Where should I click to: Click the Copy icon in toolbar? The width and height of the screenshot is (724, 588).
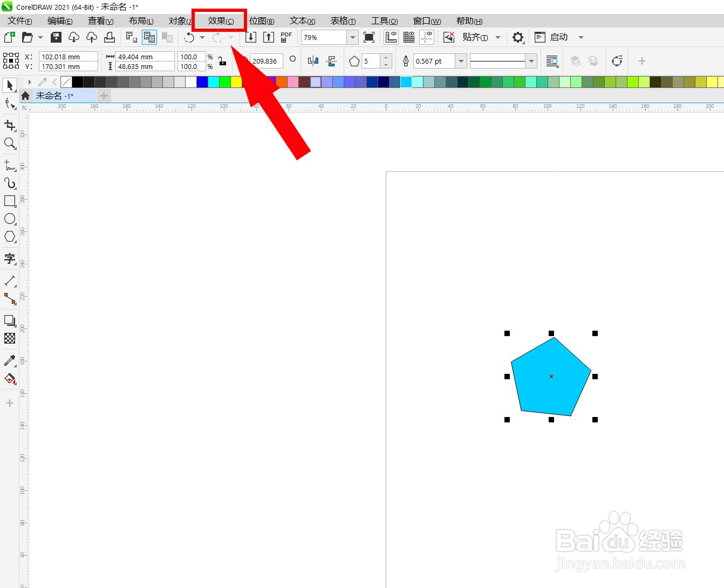point(149,37)
